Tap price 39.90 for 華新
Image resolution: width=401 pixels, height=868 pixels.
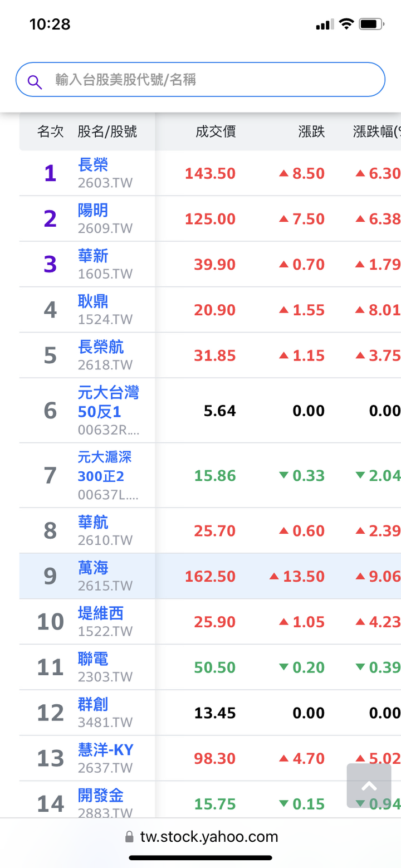pos(215,265)
